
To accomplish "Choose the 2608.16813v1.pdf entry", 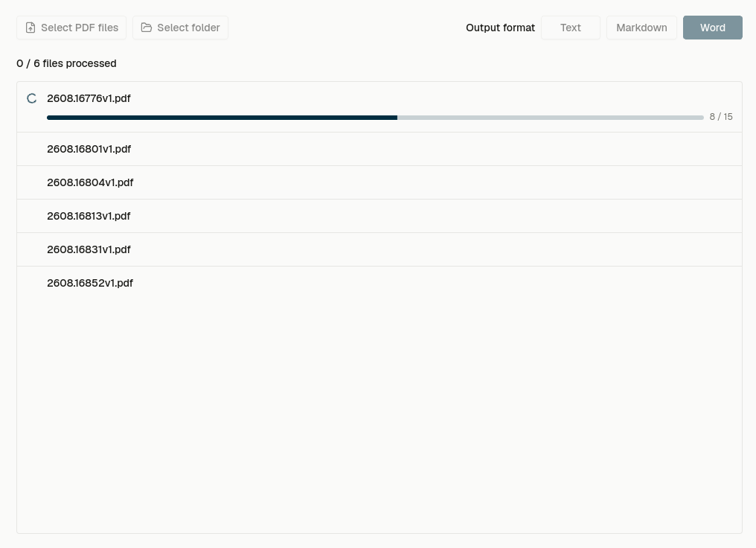I will (x=379, y=216).
